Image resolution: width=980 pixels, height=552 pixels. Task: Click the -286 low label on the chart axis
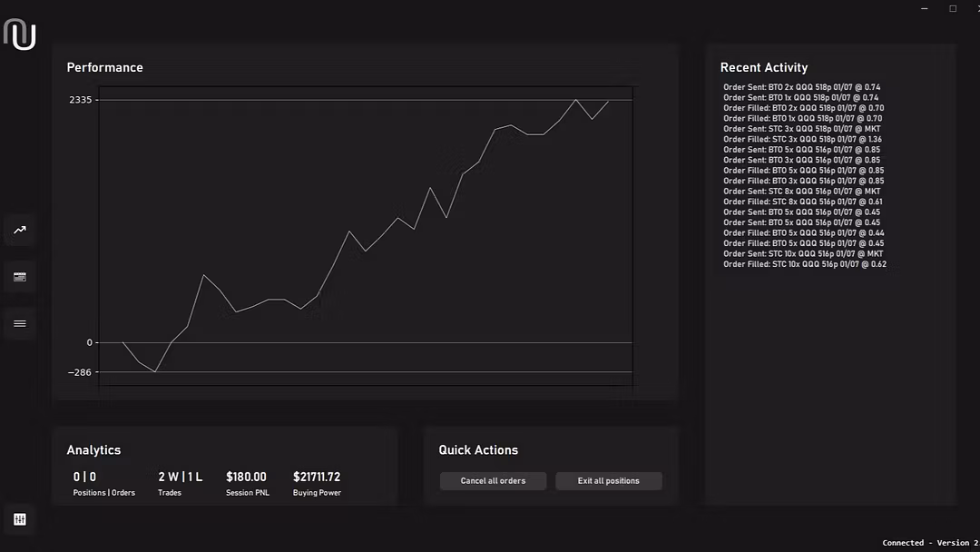pyautogui.click(x=81, y=372)
